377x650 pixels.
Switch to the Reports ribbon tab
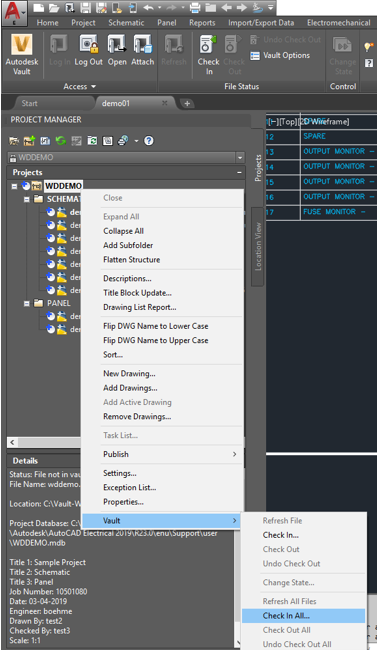[x=202, y=23]
